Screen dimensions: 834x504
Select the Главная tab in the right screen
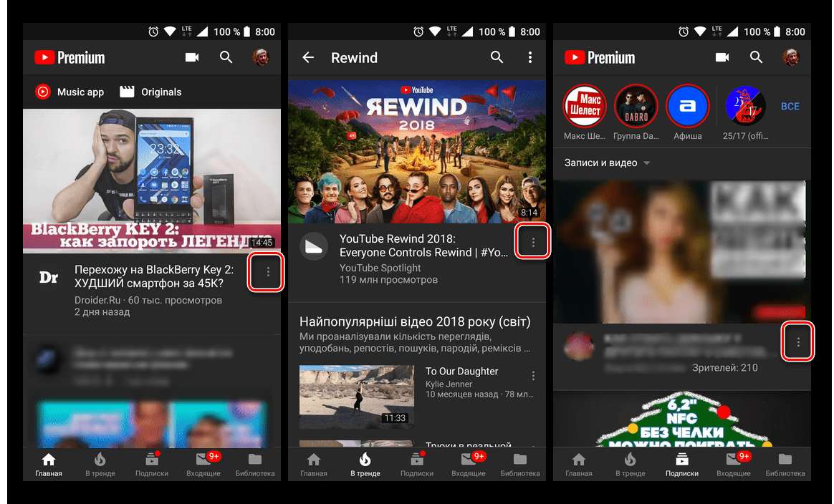pyautogui.click(x=579, y=464)
